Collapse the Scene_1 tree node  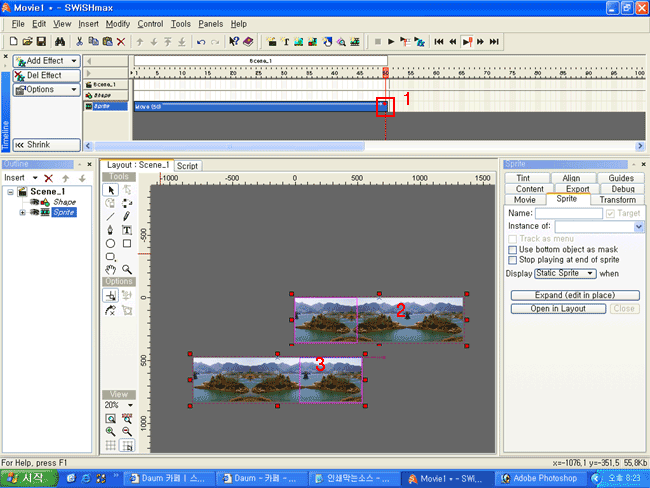tap(10, 192)
